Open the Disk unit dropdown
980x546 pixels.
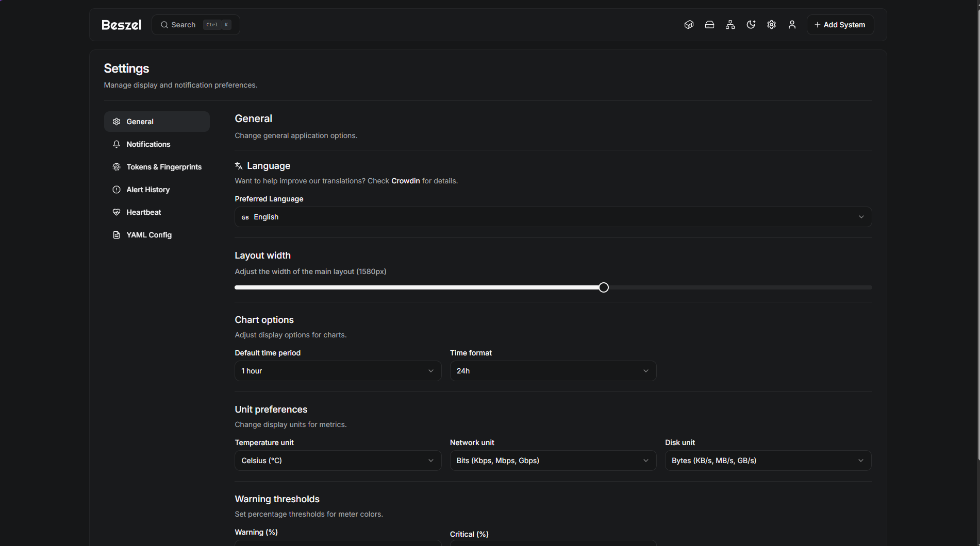pos(768,460)
